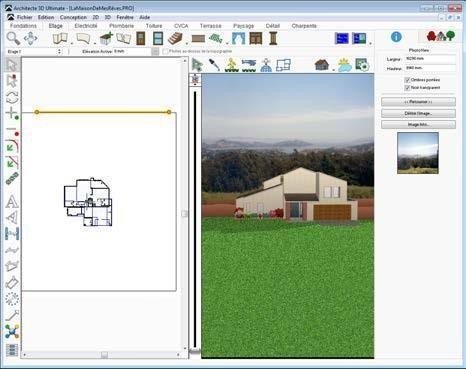Select the rotate arrows tool in left toolbar

tap(12, 97)
